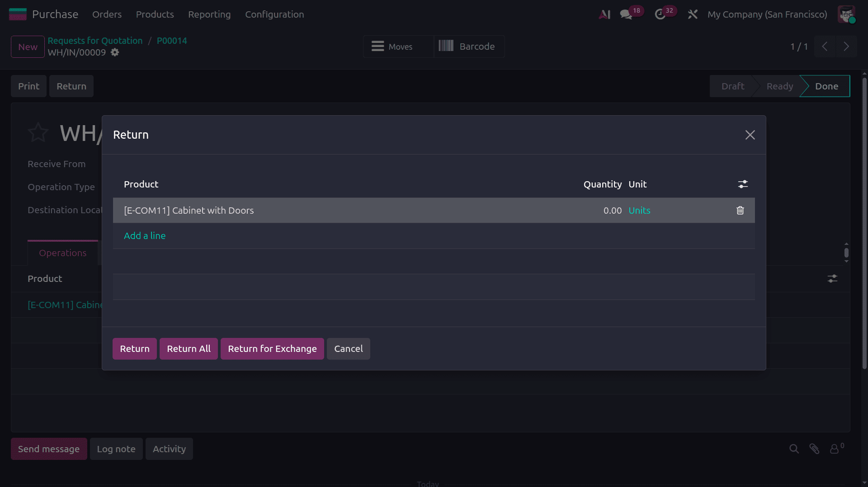Open the Operations list column options
The height and width of the screenshot is (487, 868).
coord(832,279)
